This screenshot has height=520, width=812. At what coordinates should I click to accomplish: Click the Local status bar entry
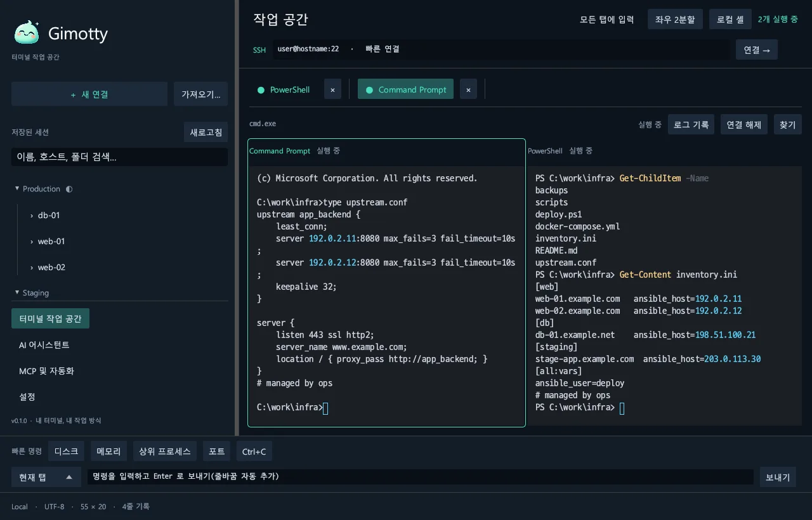[x=20, y=507]
